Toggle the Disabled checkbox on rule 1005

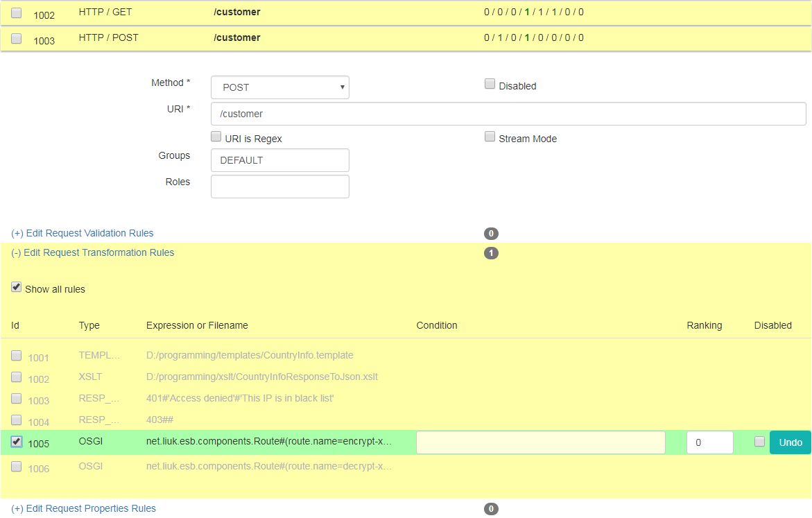(x=760, y=442)
